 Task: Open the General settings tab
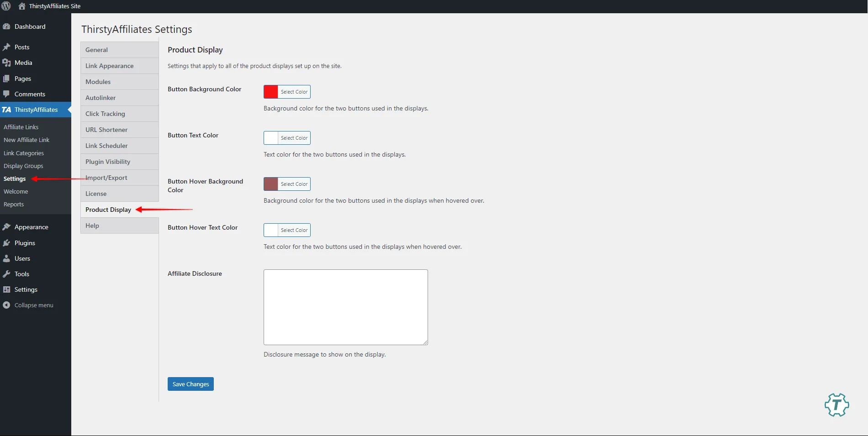(120, 50)
